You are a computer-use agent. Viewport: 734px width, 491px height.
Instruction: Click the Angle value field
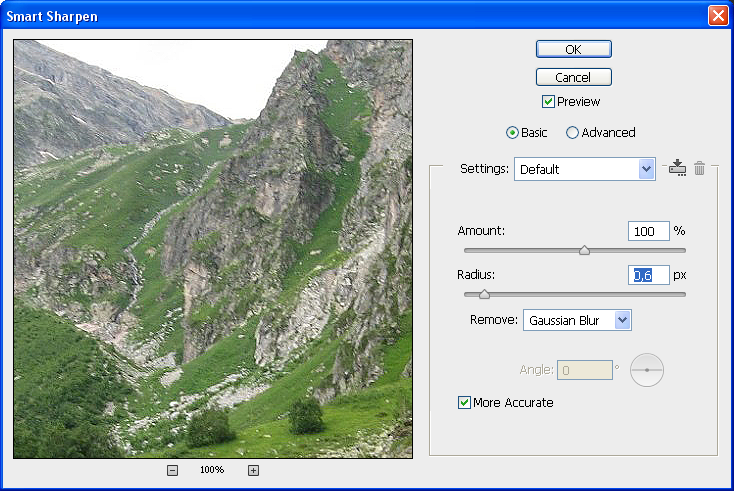[x=584, y=370]
